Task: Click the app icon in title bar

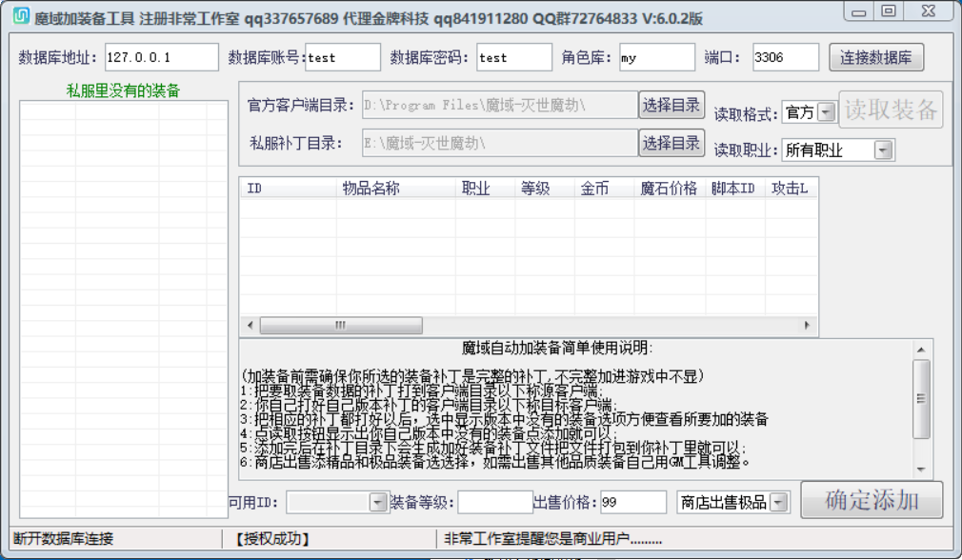Action: [x=22, y=15]
